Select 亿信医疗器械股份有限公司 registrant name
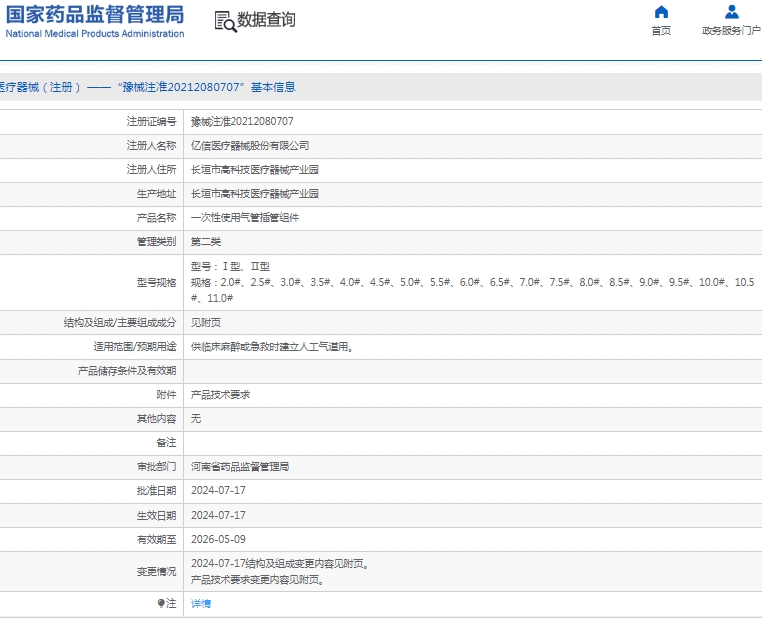The width and height of the screenshot is (762, 625). tap(250, 146)
